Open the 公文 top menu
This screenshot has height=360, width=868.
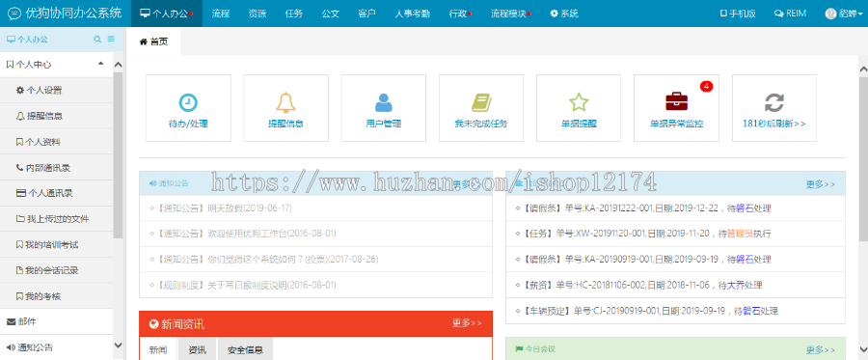[x=331, y=14]
